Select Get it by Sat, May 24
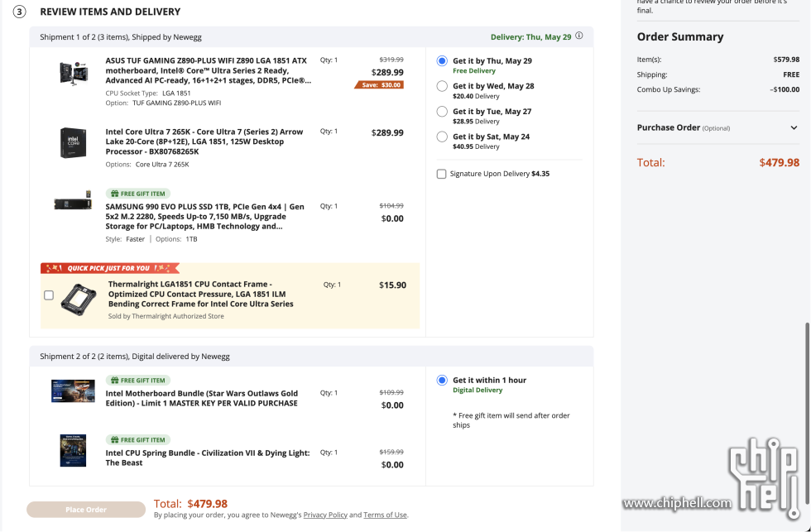 [442, 137]
